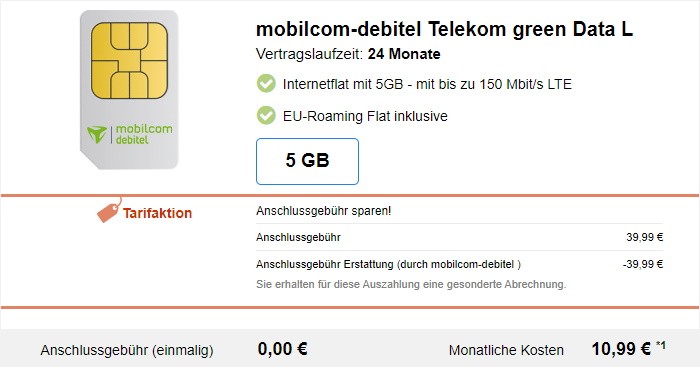Click the Internetflat mit 5GB LTE feature text
The height and width of the screenshot is (367, 700).
[x=427, y=84]
